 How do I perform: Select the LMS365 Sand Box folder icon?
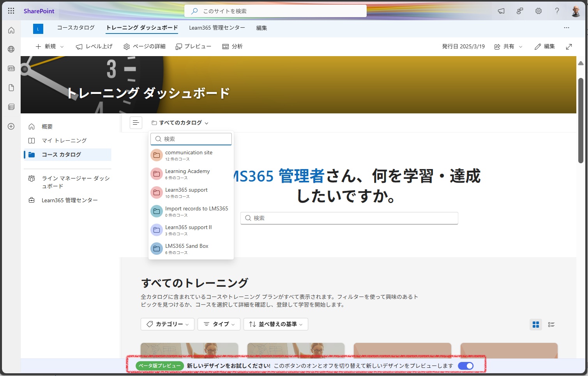click(157, 249)
